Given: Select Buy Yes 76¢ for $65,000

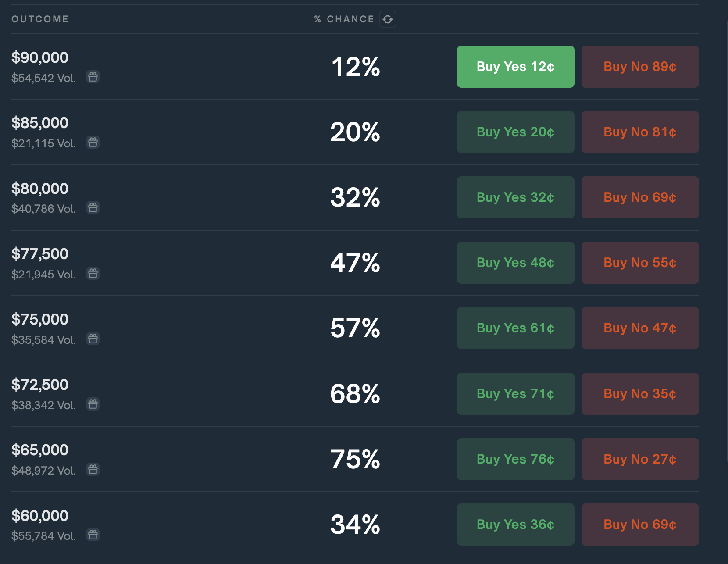Looking at the screenshot, I should [x=515, y=459].
